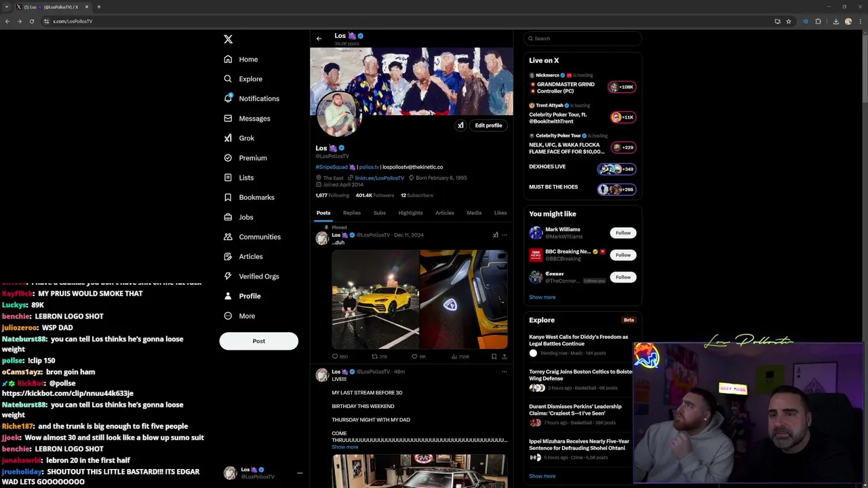Screen dimensions: 868x488
Task: Switch to the profile Articles tab
Action: (445, 213)
